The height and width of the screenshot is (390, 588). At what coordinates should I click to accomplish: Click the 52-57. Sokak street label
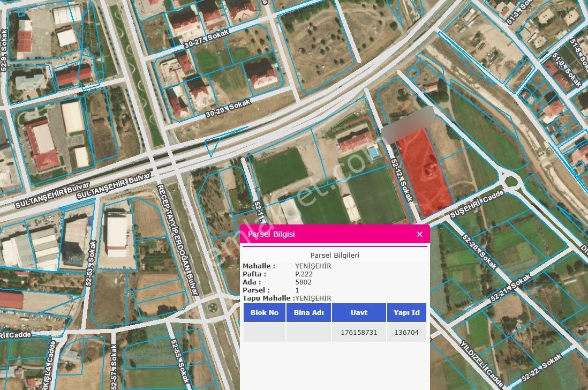pos(114,367)
